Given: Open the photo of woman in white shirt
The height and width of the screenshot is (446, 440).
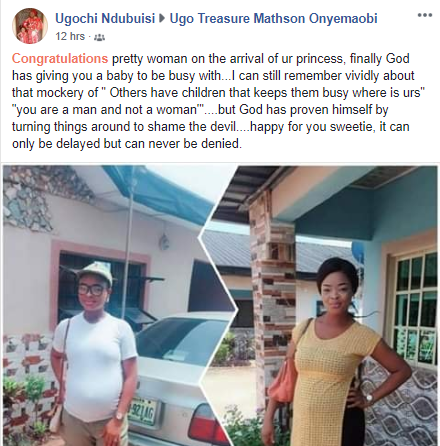Looking at the screenshot, I should [117, 306].
